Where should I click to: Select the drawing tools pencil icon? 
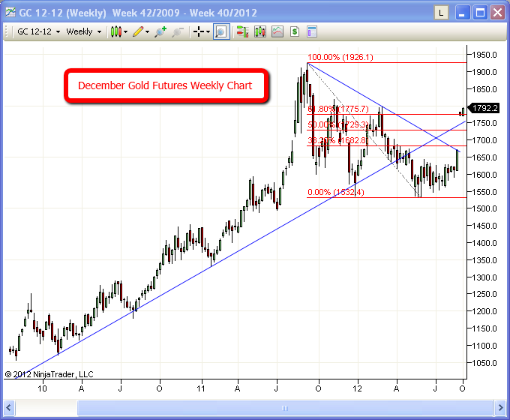[138, 31]
